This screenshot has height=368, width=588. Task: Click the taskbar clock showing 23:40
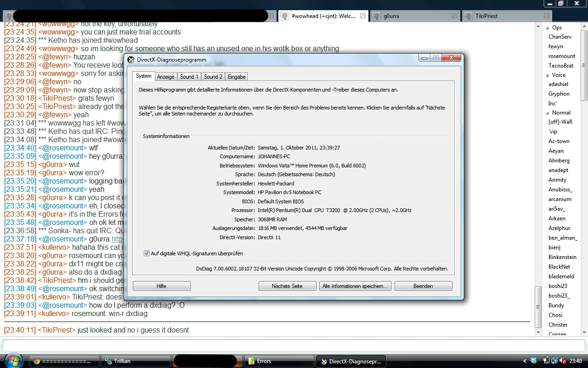(576, 361)
